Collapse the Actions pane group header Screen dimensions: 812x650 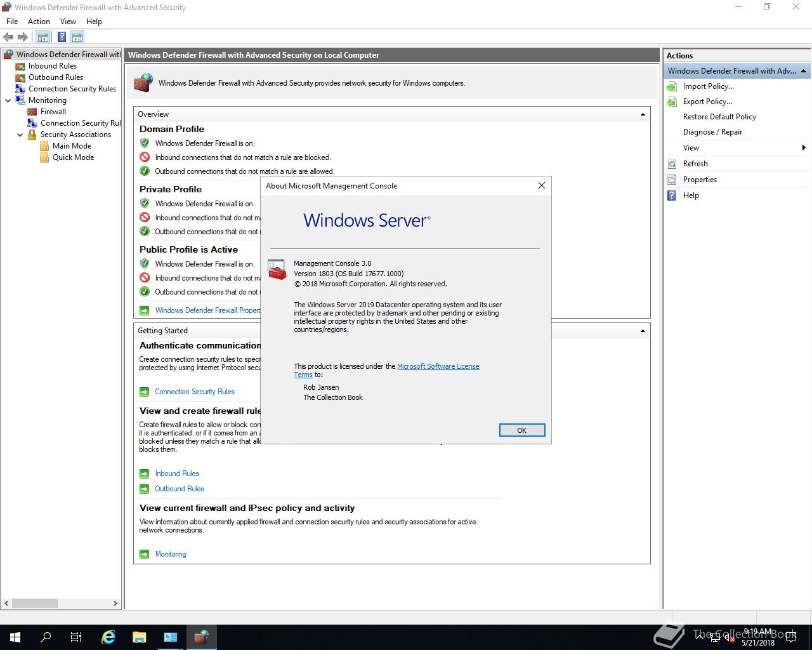803,71
